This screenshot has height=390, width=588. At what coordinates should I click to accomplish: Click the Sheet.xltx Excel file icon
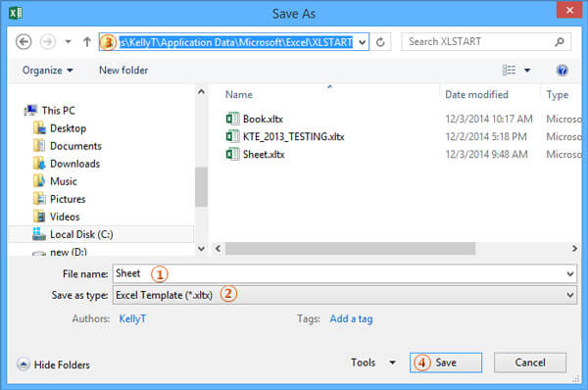pyautogui.click(x=232, y=154)
